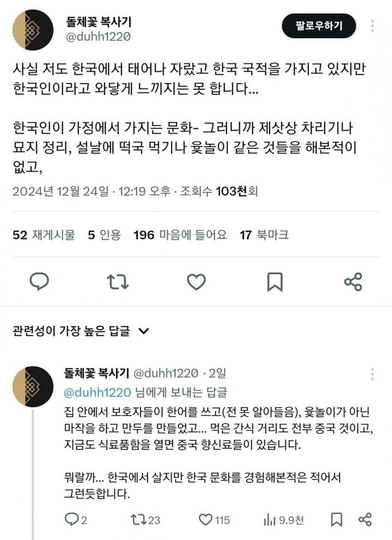Screen dimensions: 392x540
Task: Reply to the main post via speech bubble
Action: coord(39,282)
